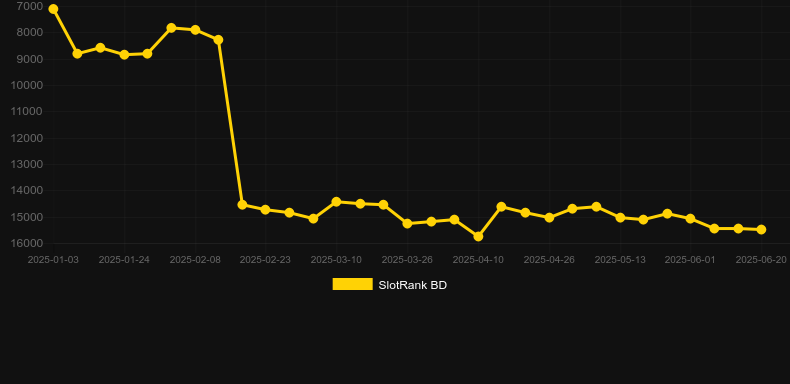This screenshot has height=384, width=790.
Task: Click the 15000 y-axis label
Action: 27,217
